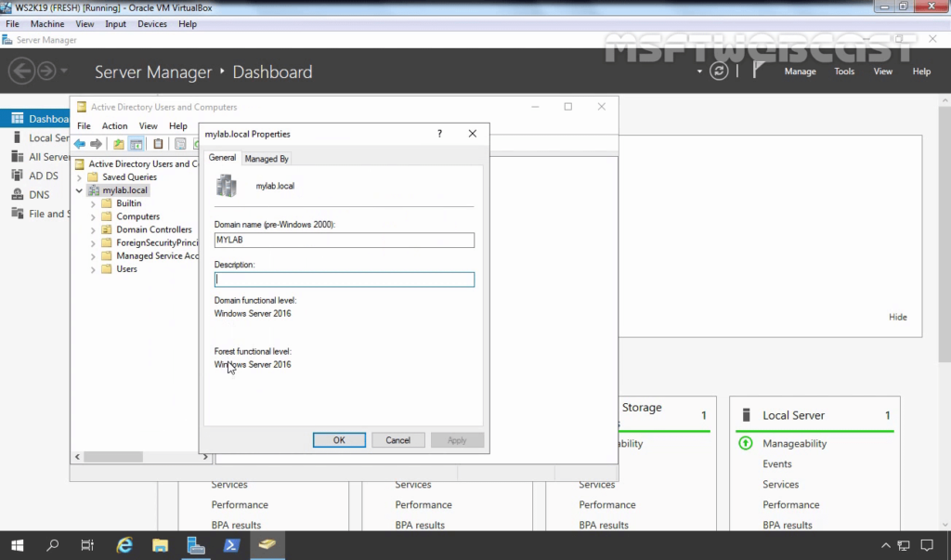Select the Users folder in the tree
Screen dimensions: 951x560
pos(126,268)
